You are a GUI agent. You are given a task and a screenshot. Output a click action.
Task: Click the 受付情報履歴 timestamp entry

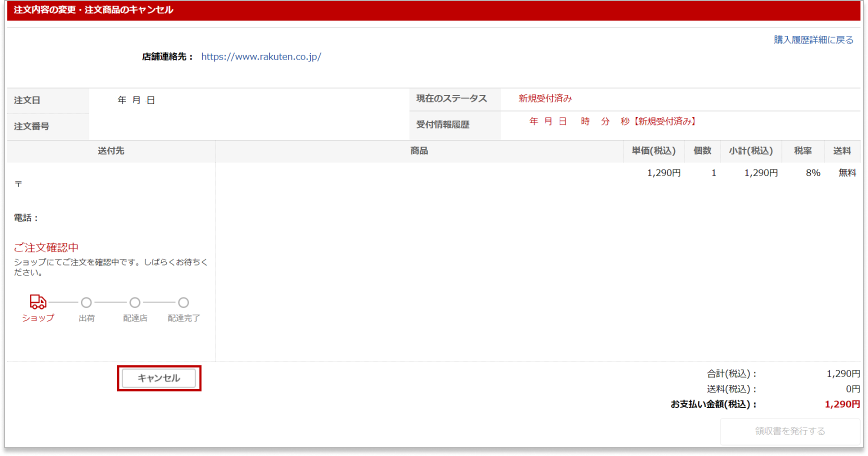(612, 122)
